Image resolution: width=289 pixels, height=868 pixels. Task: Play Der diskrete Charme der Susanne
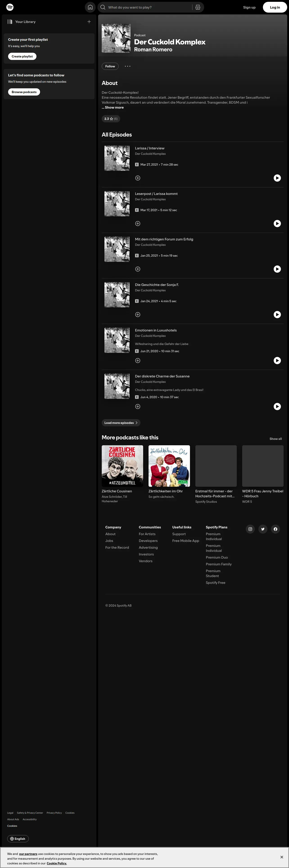pos(277,406)
